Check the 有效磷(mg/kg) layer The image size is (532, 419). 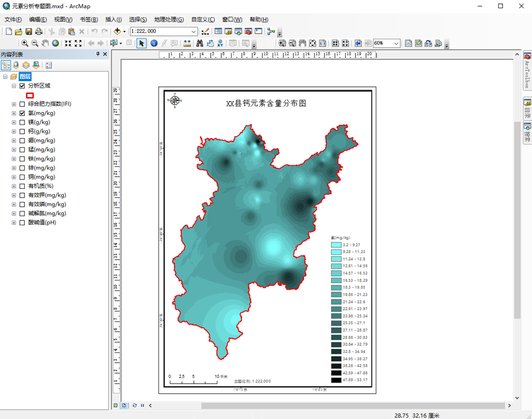click(22, 205)
